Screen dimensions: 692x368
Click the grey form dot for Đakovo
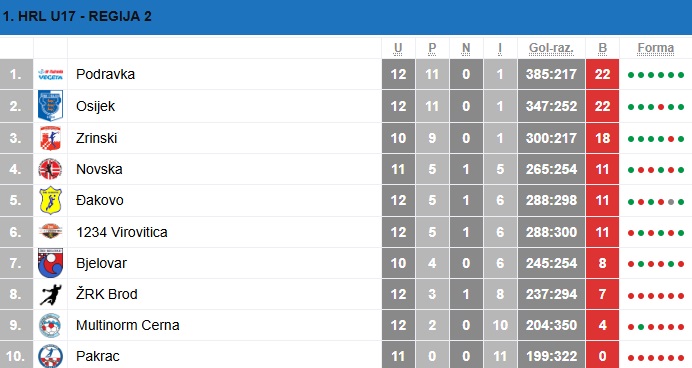pos(671,202)
